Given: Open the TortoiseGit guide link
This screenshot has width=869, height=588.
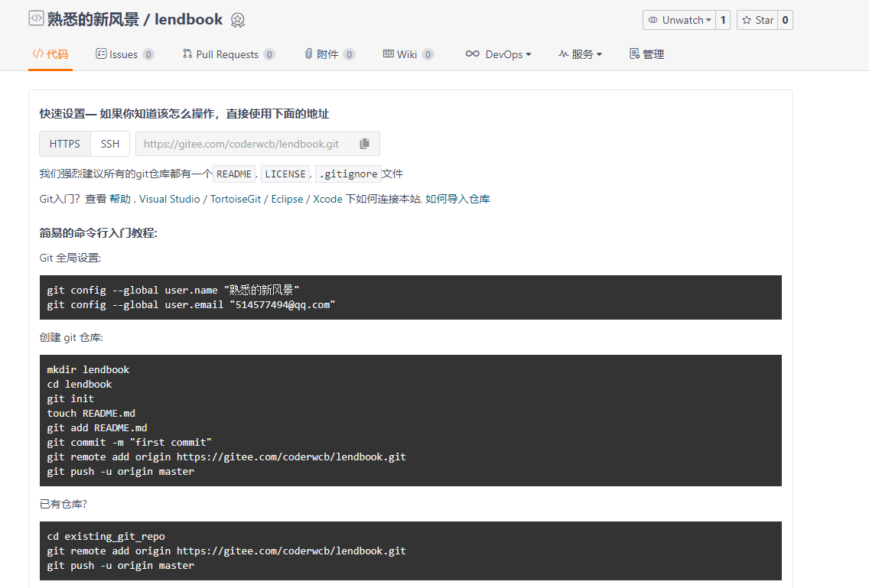Looking at the screenshot, I should click(236, 199).
